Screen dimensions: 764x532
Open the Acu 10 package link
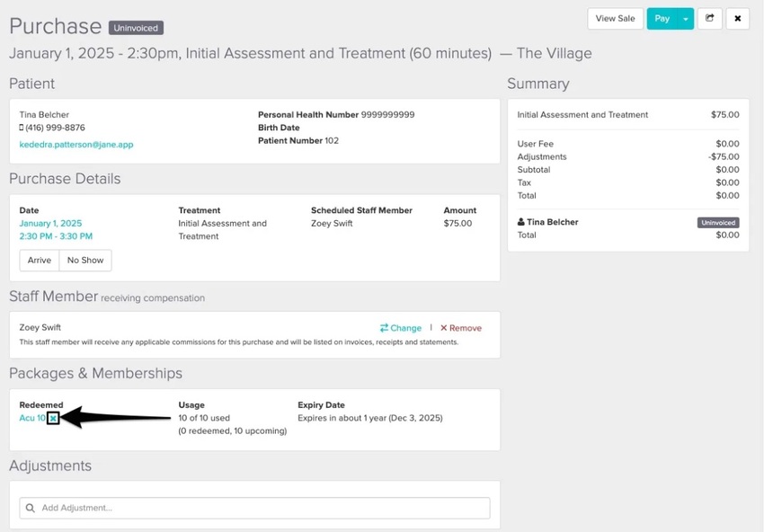pos(32,418)
